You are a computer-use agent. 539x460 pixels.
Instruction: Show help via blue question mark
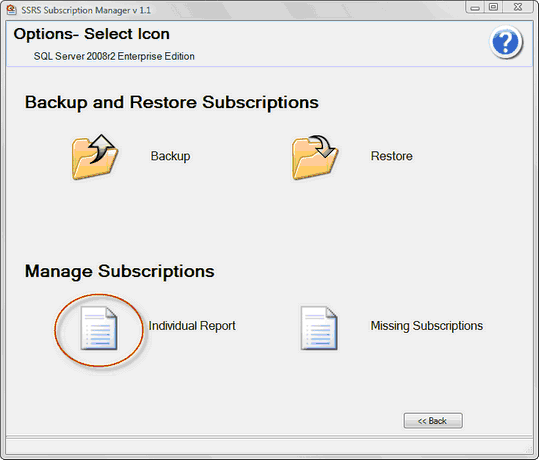coord(506,42)
